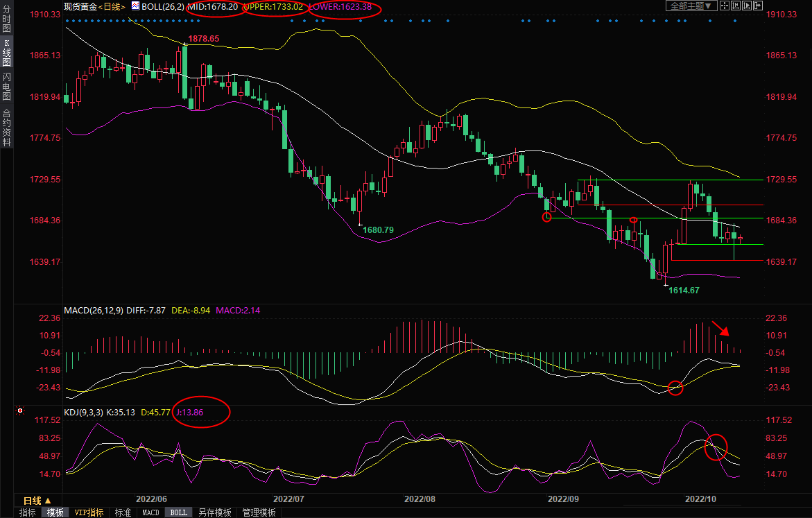Toggle the 模板 bottom tab
The height and width of the screenshot is (518, 812).
55,513
